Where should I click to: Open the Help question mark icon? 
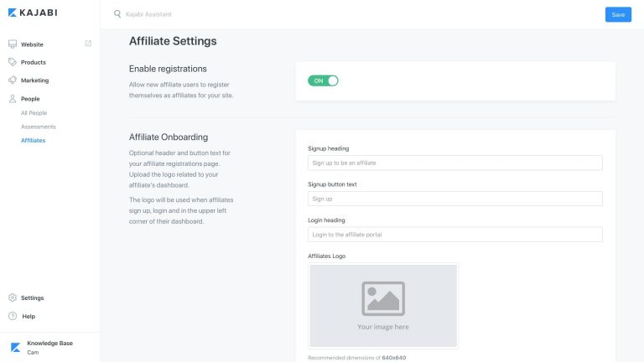tap(13, 316)
